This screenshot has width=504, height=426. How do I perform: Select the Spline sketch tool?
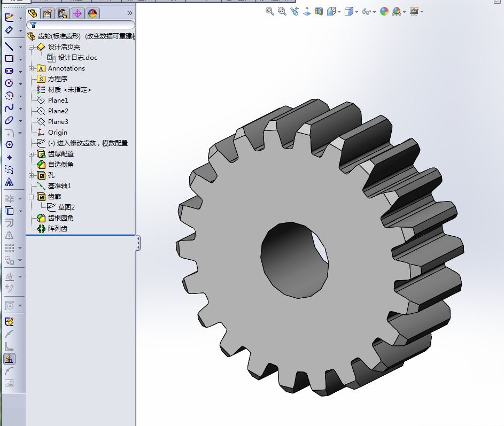(9, 108)
